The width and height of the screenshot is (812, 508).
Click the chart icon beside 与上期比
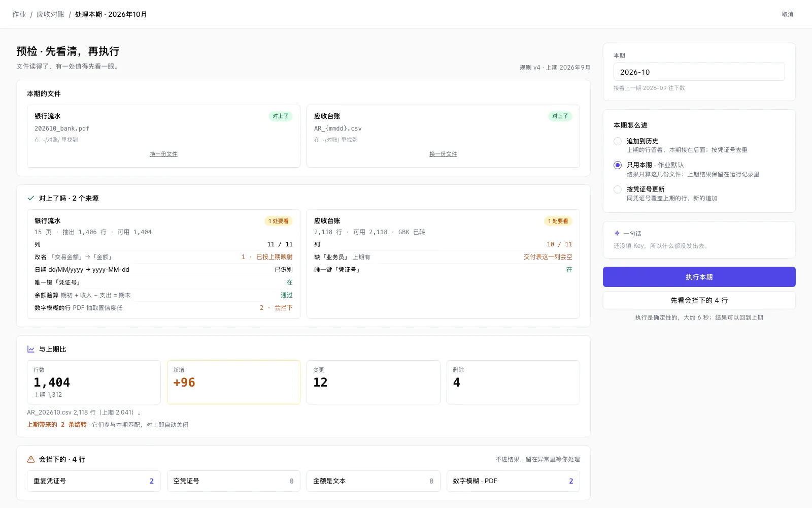tap(31, 349)
